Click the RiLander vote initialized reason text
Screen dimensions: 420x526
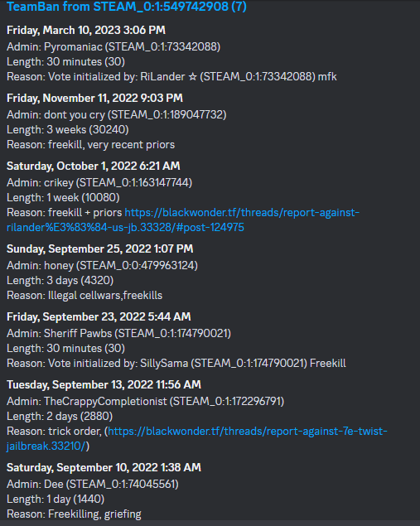click(x=171, y=77)
